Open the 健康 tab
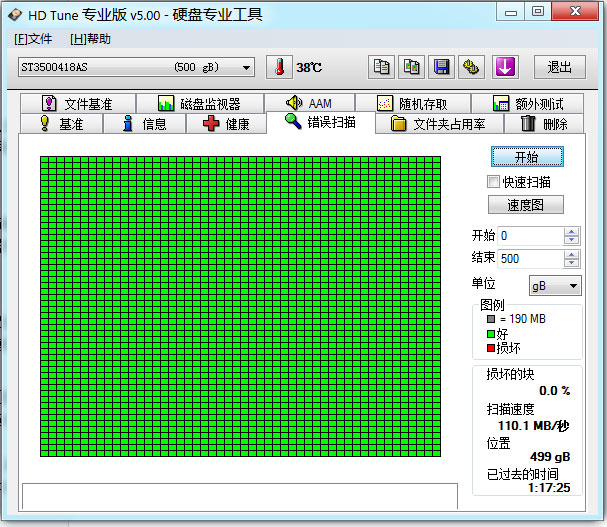 [x=226, y=124]
